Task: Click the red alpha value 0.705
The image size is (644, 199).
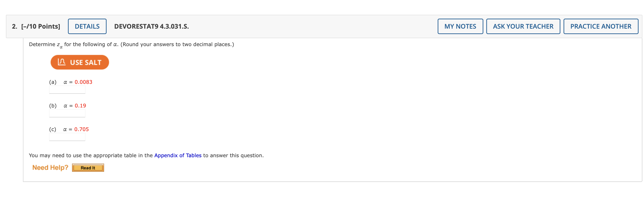Action: tap(82, 129)
